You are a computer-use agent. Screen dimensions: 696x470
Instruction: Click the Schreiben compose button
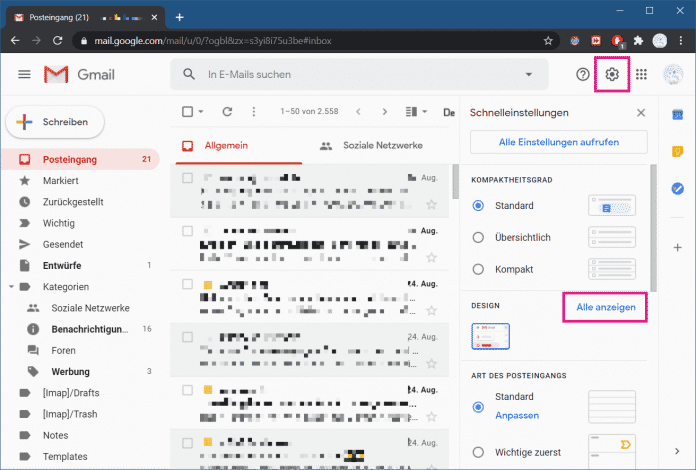[60, 122]
